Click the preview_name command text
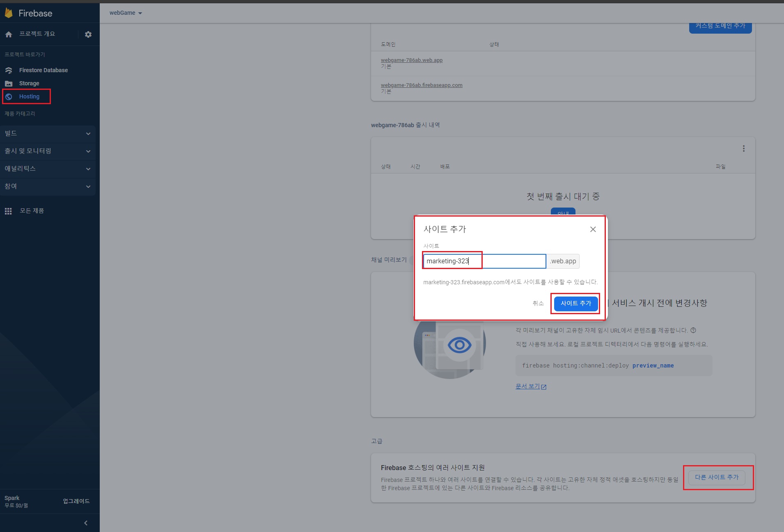The image size is (784, 532). (653, 365)
